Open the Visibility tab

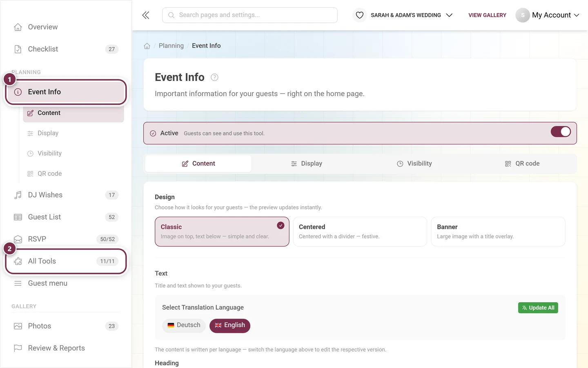[x=414, y=164]
